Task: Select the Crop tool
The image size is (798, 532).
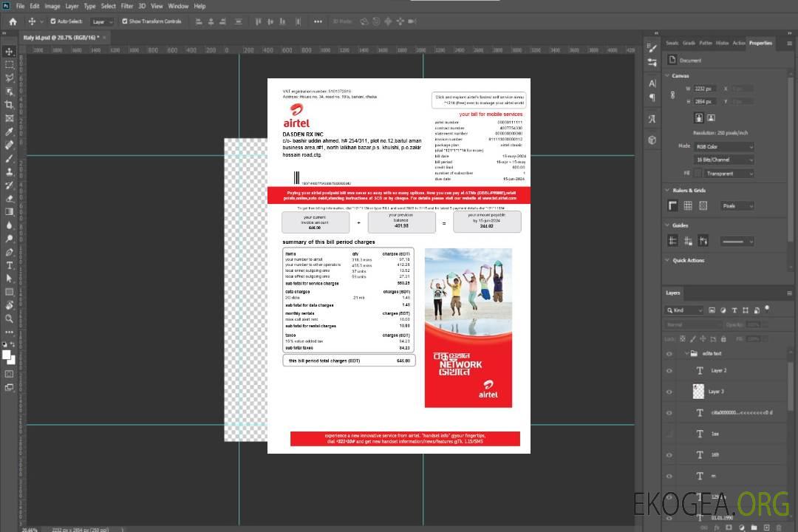Action: click(x=9, y=105)
